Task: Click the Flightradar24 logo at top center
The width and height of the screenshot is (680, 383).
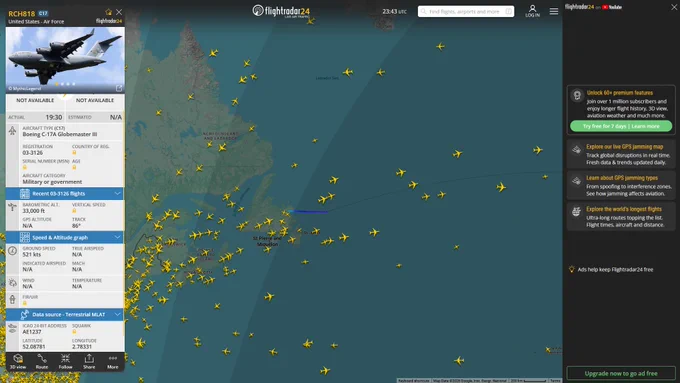Action: [x=281, y=11]
